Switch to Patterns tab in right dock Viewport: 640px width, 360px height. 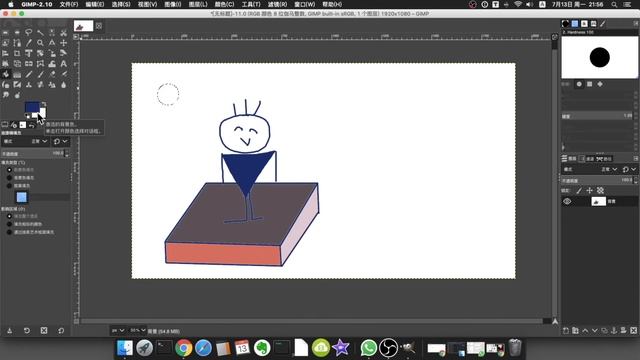(x=575, y=24)
